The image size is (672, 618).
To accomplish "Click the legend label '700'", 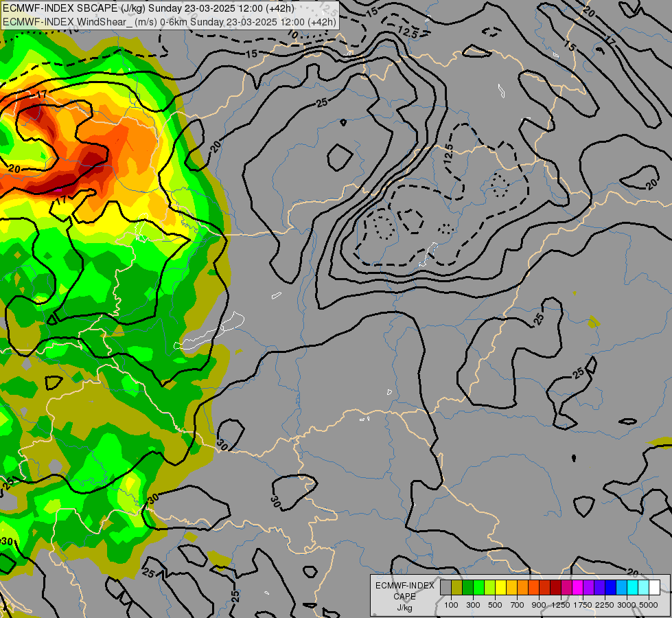I will click(x=518, y=605).
